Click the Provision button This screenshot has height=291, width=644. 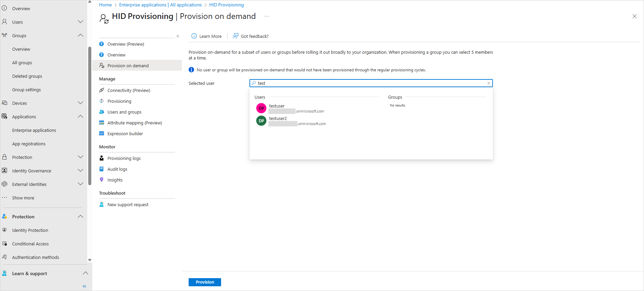pos(205,282)
